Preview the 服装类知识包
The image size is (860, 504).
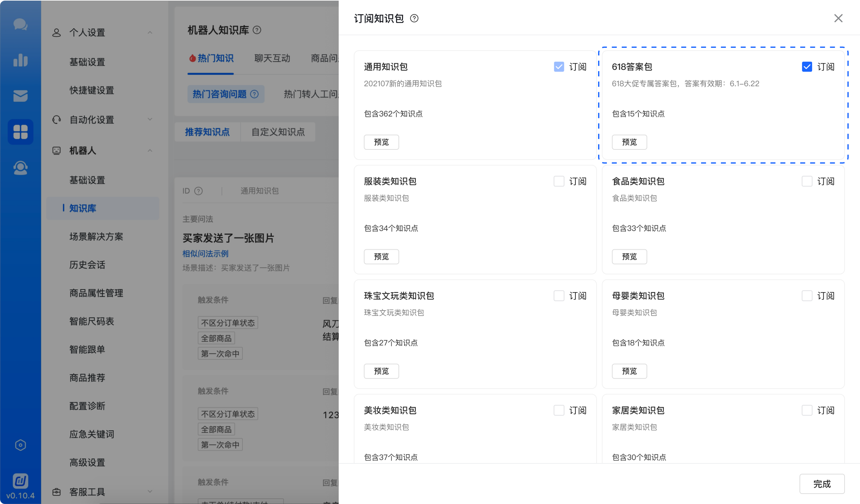coord(381,257)
